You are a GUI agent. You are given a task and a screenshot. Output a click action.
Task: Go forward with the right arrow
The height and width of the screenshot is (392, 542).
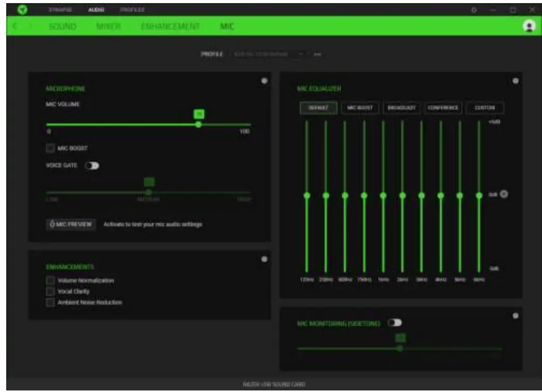(30, 26)
